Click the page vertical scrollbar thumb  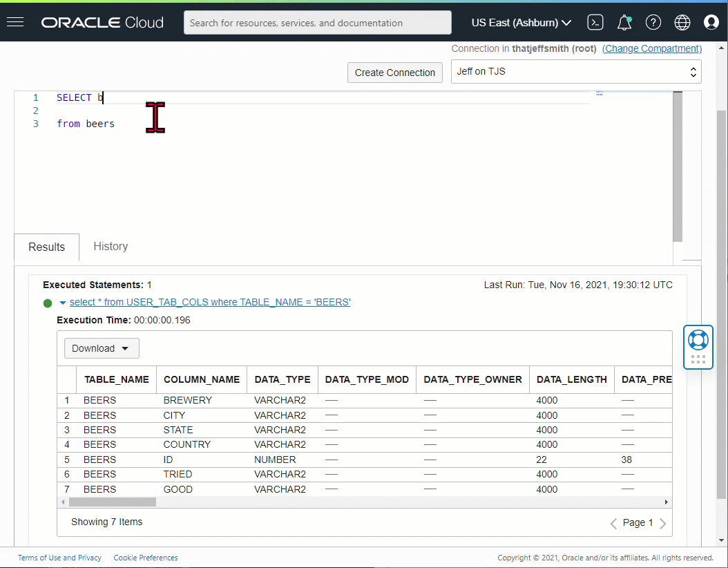coord(722,304)
